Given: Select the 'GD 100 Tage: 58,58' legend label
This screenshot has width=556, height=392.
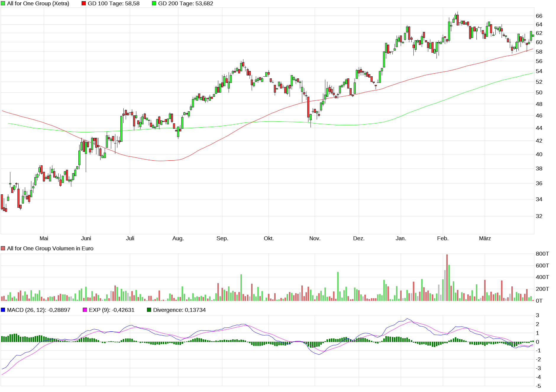Looking at the screenshot, I should (x=114, y=4).
